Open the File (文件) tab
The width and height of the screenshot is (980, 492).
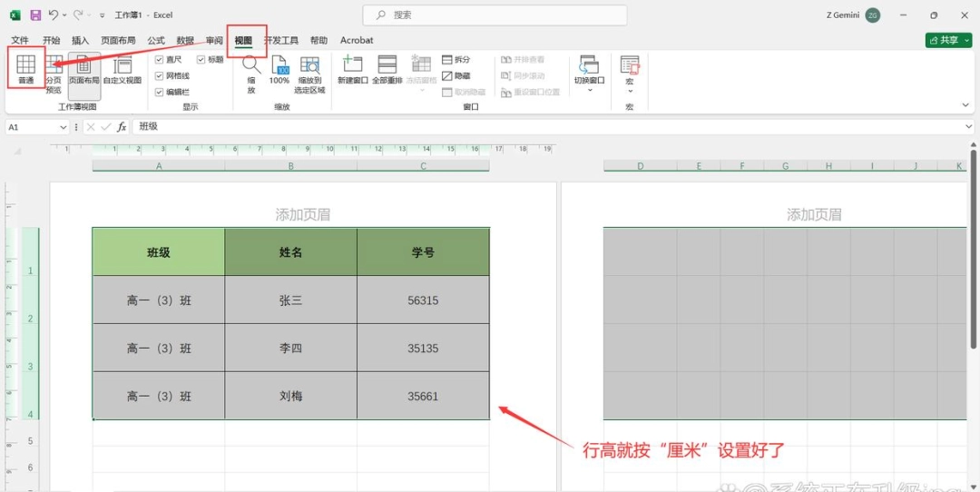click(x=20, y=40)
